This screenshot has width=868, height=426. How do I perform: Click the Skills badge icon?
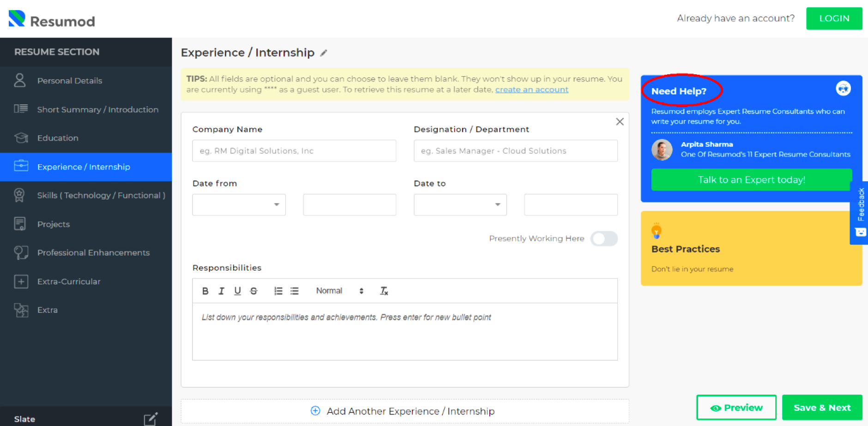(19, 195)
